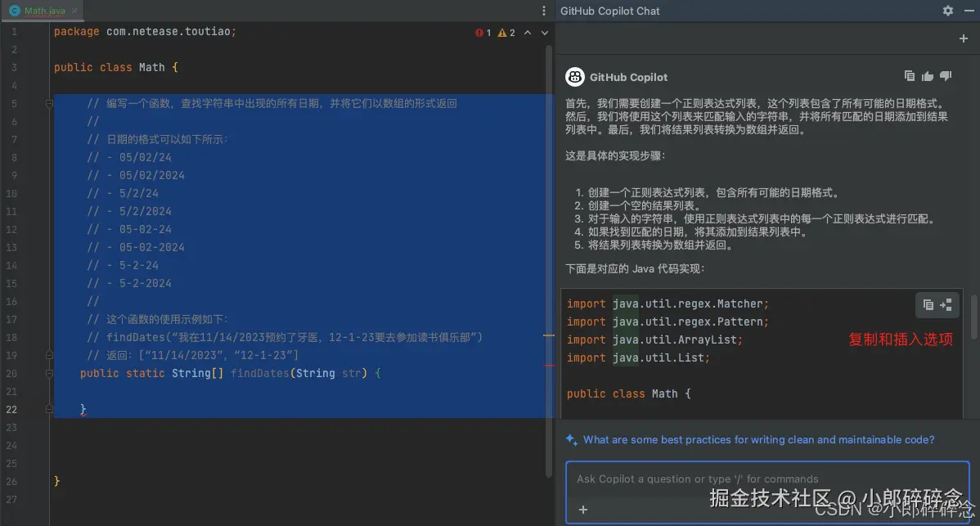
Task: Select the copy response icon in Copilot header
Action: click(x=910, y=75)
